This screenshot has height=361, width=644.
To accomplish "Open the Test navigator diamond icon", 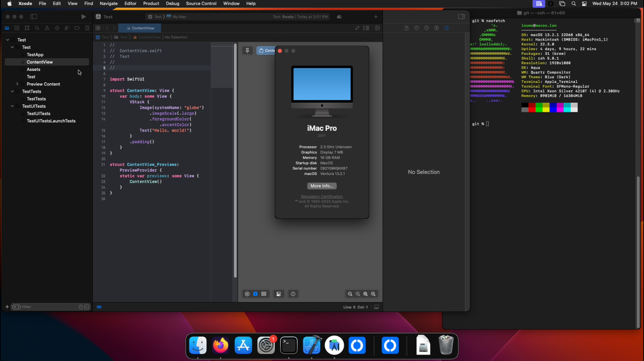I will (x=57, y=28).
